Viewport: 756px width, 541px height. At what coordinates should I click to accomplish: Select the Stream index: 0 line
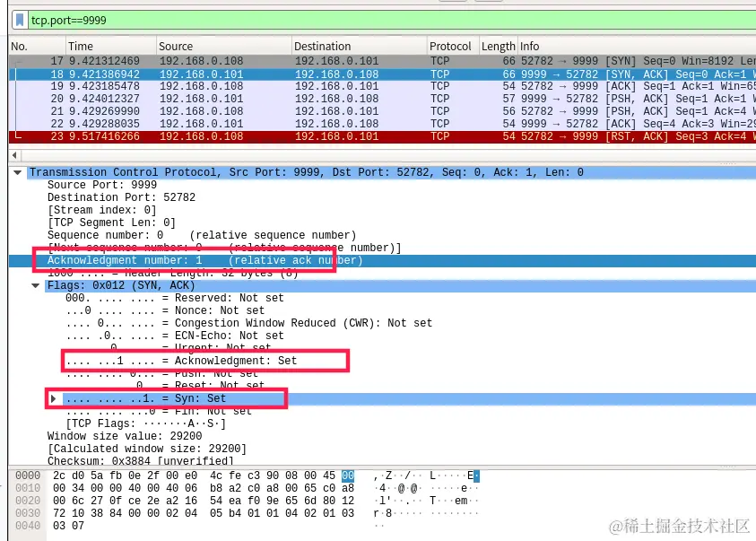coord(101,210)
